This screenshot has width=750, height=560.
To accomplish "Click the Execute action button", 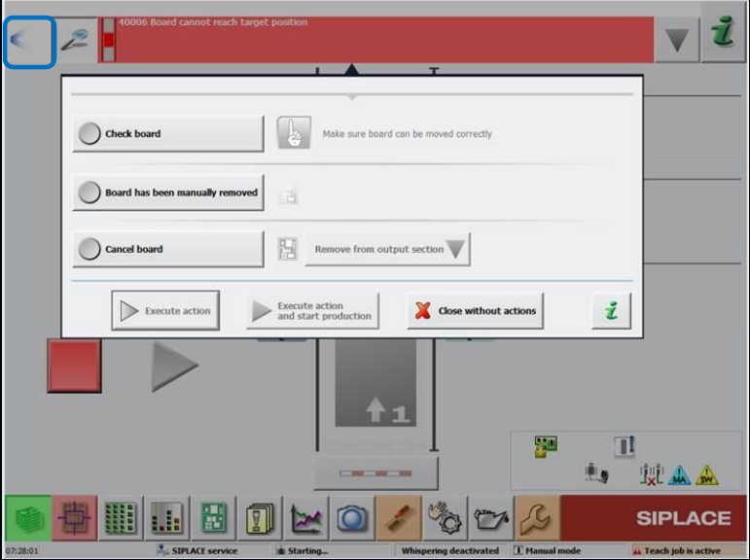I will (165, 310).
